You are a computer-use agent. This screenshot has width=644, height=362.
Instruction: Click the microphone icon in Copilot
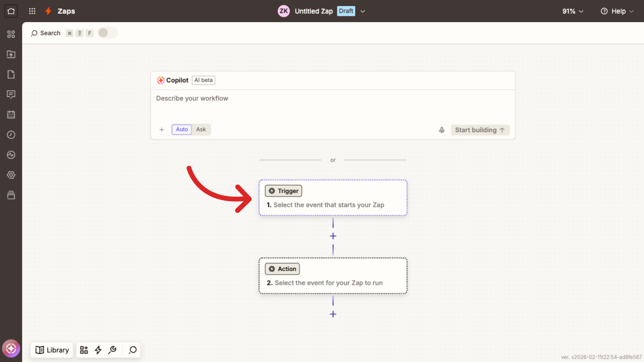442,130
